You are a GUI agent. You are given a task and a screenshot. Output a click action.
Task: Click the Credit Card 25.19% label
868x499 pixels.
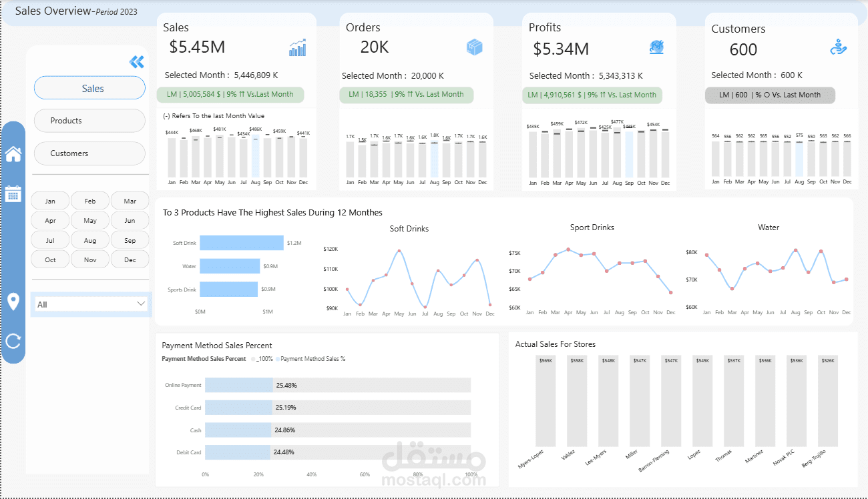coord(286,407)
